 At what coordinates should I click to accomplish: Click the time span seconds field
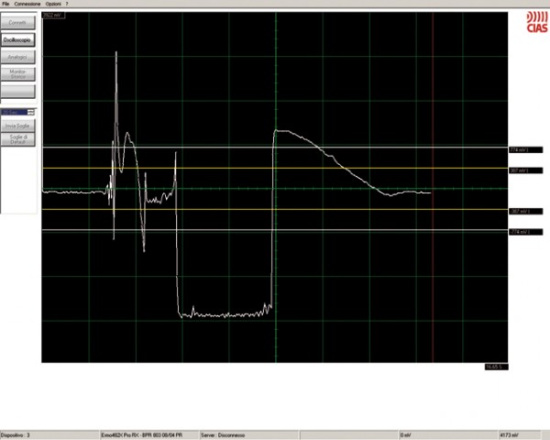point(14,112)
